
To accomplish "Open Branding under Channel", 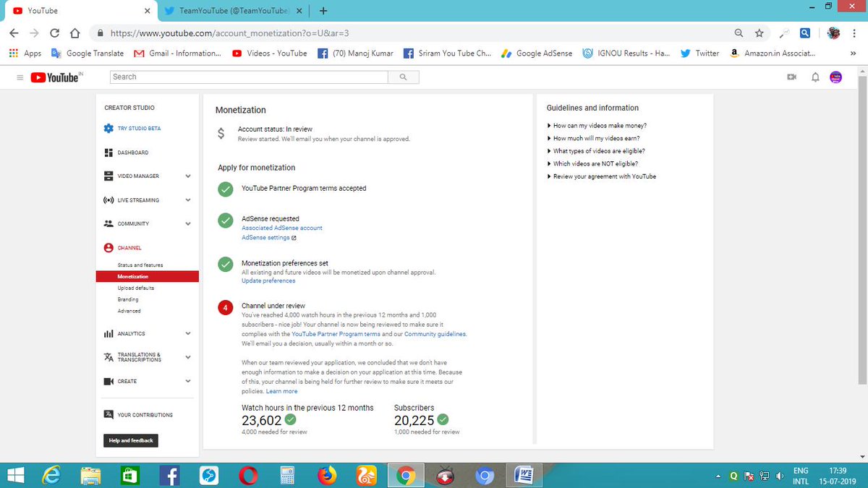I will [x=128, y=299].
